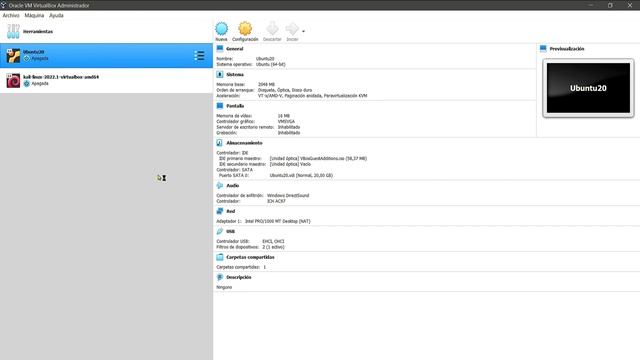Screen dimensions: 640x360
Task: Select the Ubuntu20 virtual machine
Action: [106, 56]
